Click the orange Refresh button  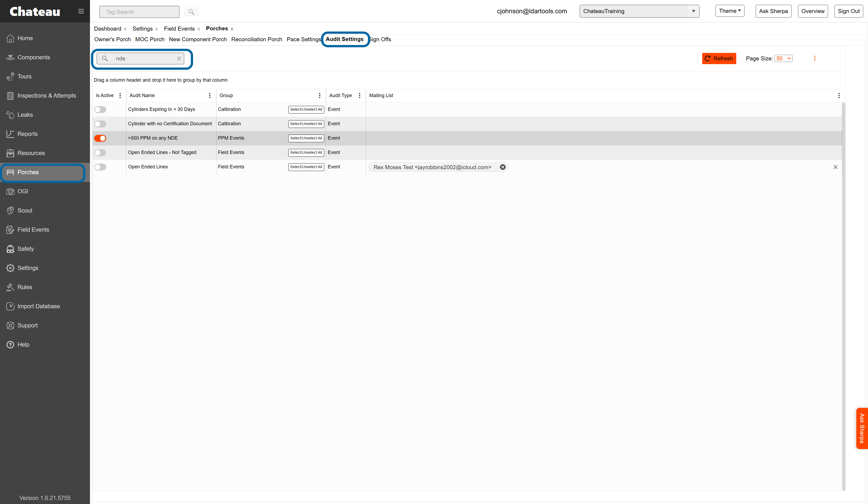719,59
